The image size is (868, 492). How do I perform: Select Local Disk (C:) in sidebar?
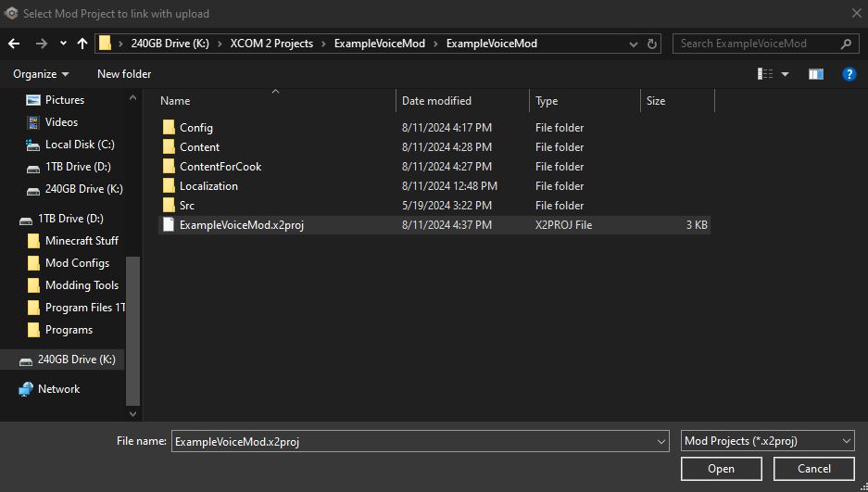coord(80,145)
